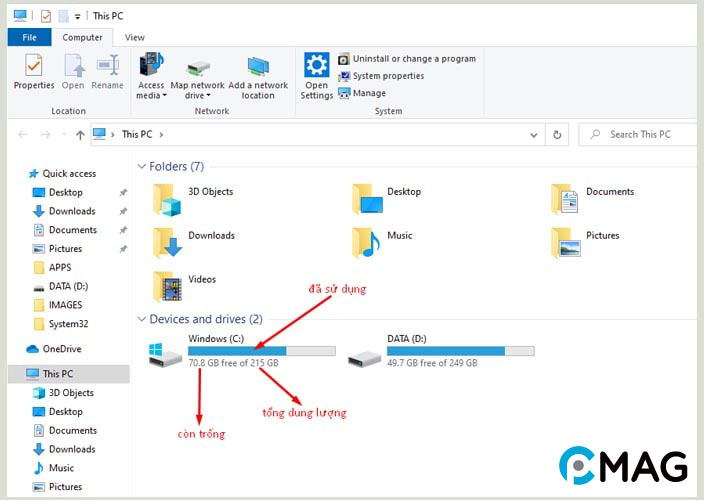Viewport: 704px width, 500px height.
Task: Collapse the Folders (7) section
Action: (141, 167)
